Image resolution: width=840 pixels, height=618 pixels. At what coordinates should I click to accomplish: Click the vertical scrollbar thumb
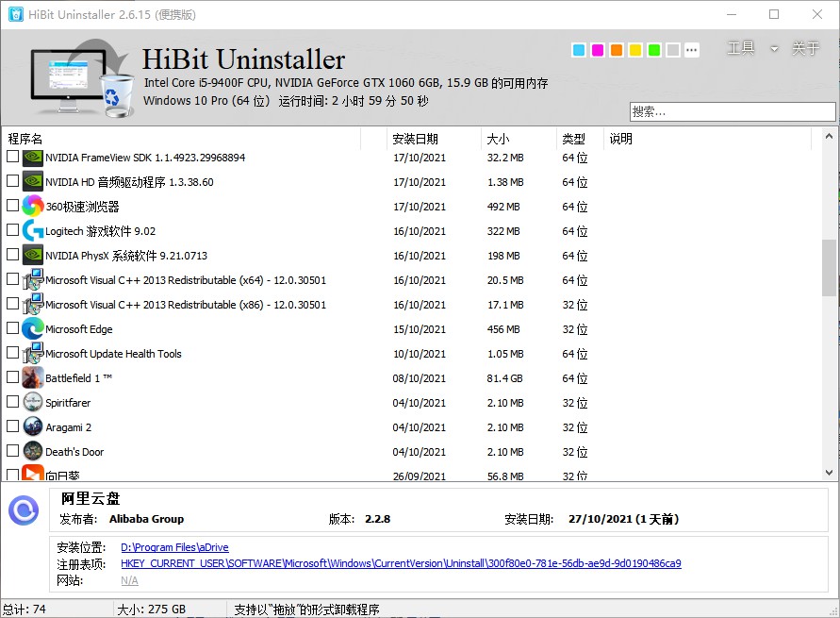(x=829, y=267)
